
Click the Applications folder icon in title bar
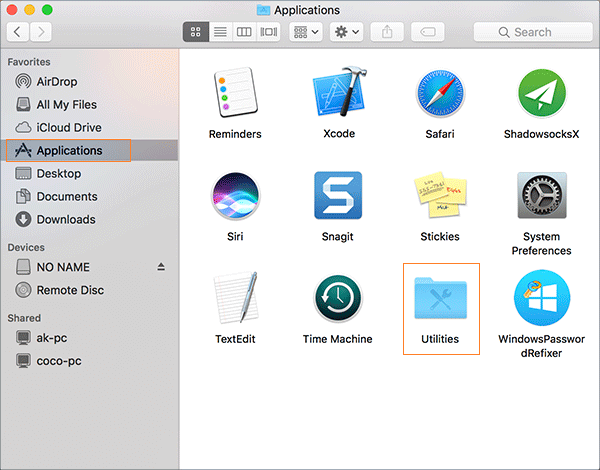click(263, 10)
